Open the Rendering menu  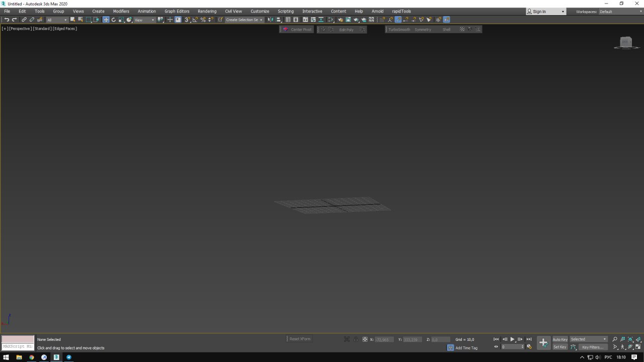tap(207, 11)
